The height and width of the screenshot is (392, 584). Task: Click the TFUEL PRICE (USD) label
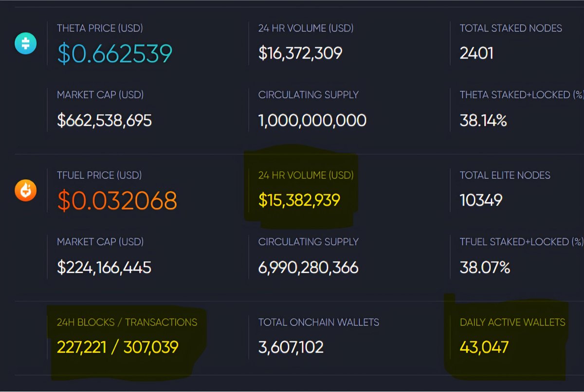pos(99,175)
